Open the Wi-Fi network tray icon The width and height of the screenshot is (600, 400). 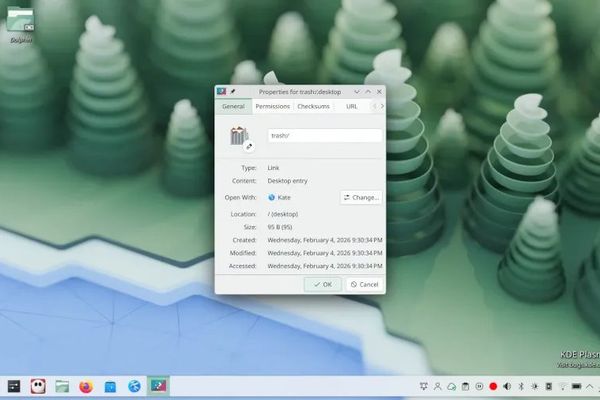[x=562, y=387]
